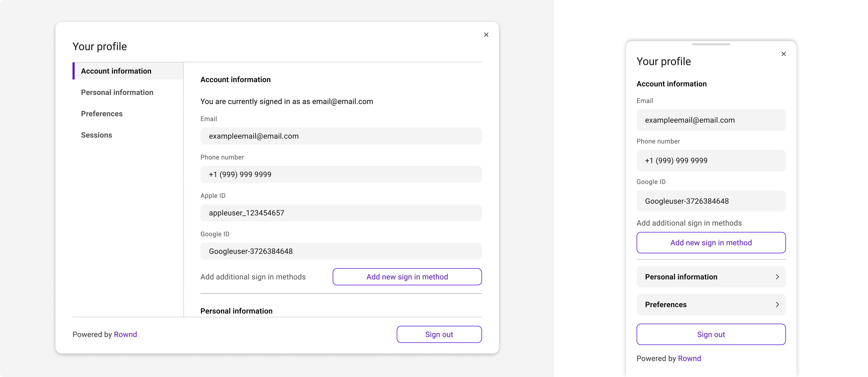Click the desktop Email input field
This screenshot has height=377, width=868.
click(x=341, y=136)
